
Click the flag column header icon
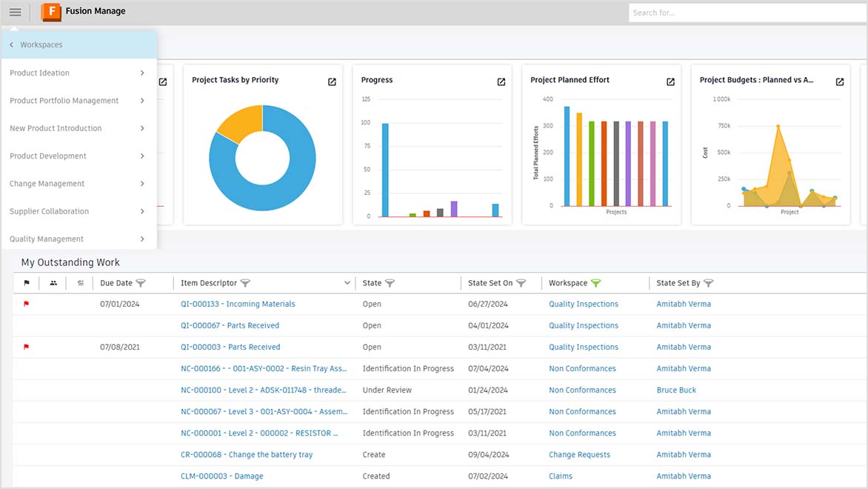coord(27,282)
